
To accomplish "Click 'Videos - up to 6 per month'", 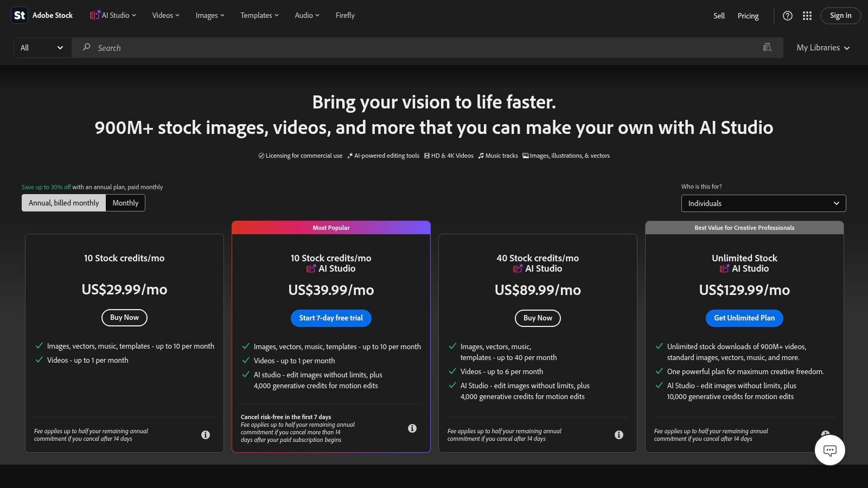I will 502,371.
